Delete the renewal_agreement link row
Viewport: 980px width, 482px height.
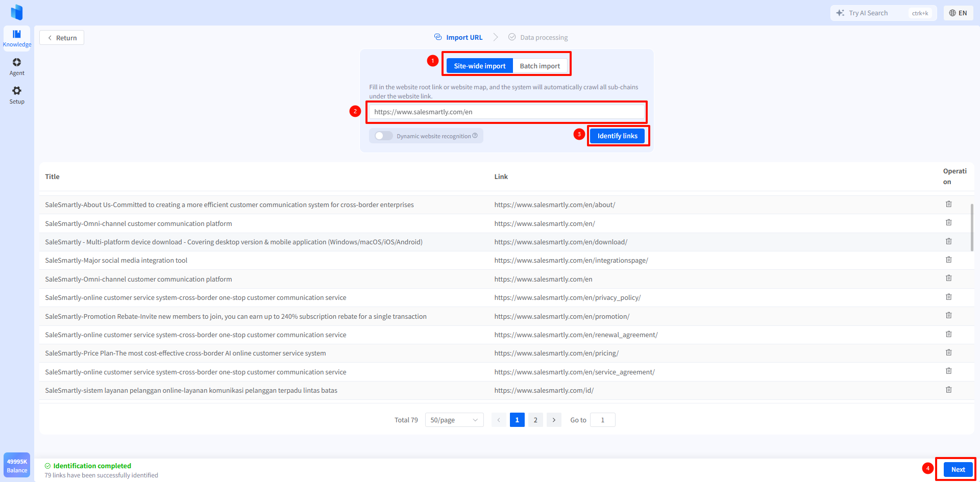coord(948,334)
